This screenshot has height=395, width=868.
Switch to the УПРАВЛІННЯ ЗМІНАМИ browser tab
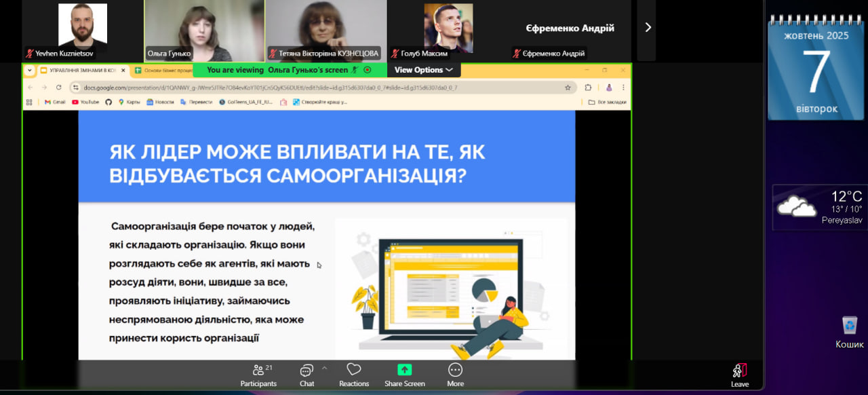click(82, 70)
